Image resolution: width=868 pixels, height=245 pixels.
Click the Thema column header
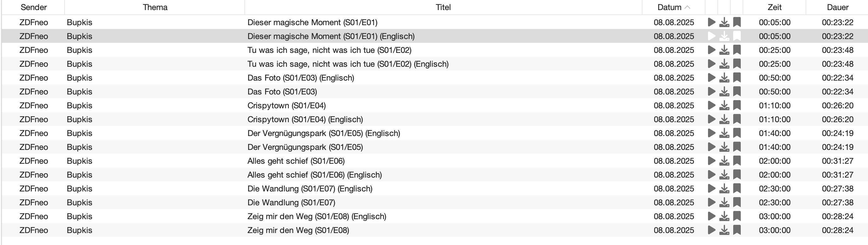coord(155,7)
